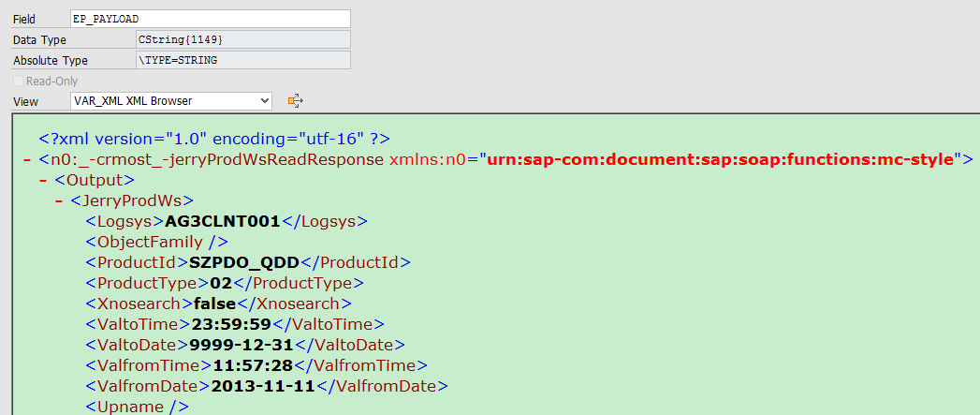Viewport: 980px width, 415px height.
Task: Click the empty ObjectFamily element
Action: (156, 243)
